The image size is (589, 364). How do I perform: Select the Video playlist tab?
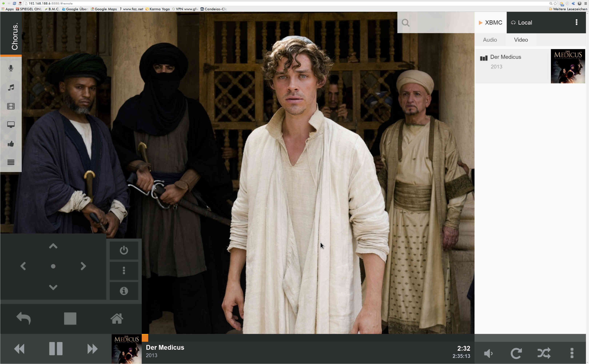click(521, 40)
